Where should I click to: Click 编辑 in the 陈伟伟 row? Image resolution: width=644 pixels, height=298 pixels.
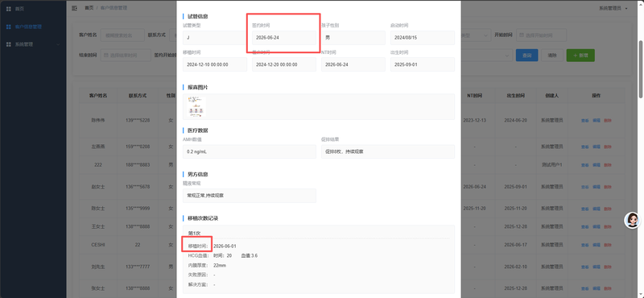[x=597, y=121]
